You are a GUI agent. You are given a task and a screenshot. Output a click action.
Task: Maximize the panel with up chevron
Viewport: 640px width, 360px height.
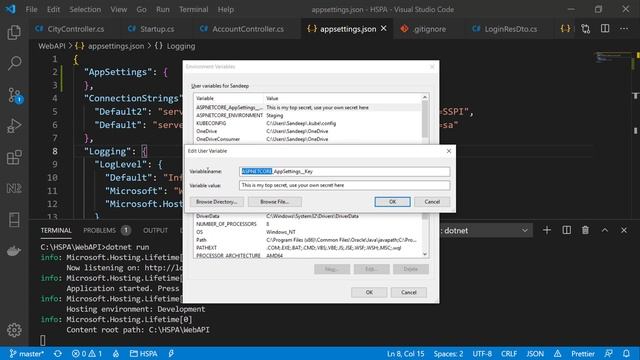[x=604, y=231]
